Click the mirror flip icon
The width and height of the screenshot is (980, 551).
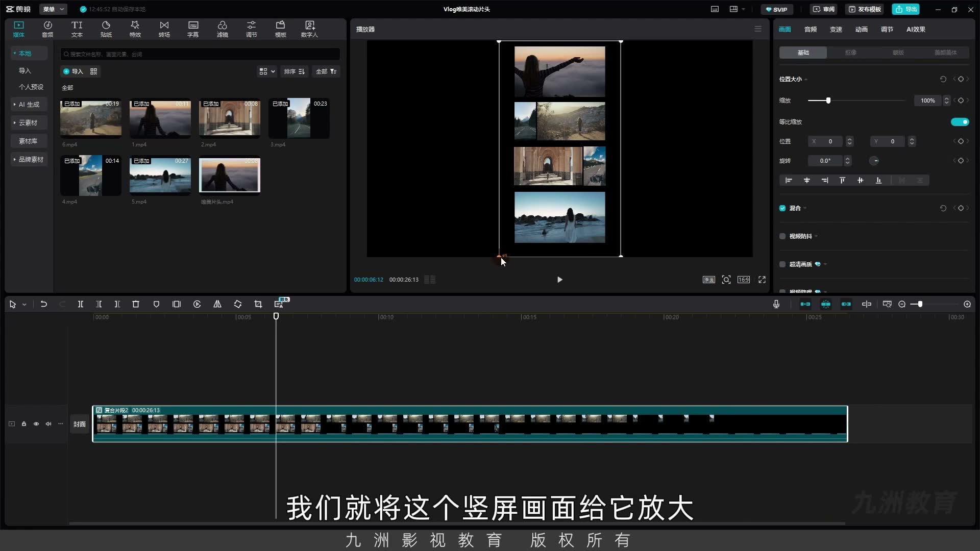[217, 304]
